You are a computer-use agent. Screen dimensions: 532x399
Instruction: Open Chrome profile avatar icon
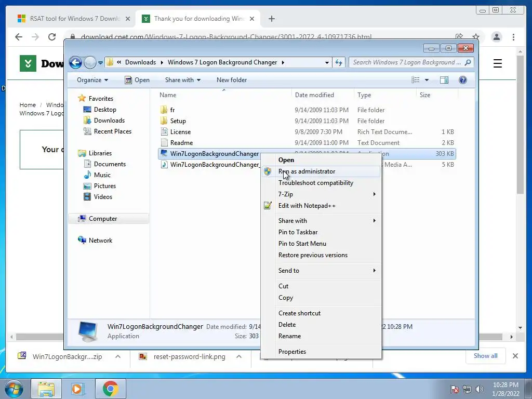[496, 37]
